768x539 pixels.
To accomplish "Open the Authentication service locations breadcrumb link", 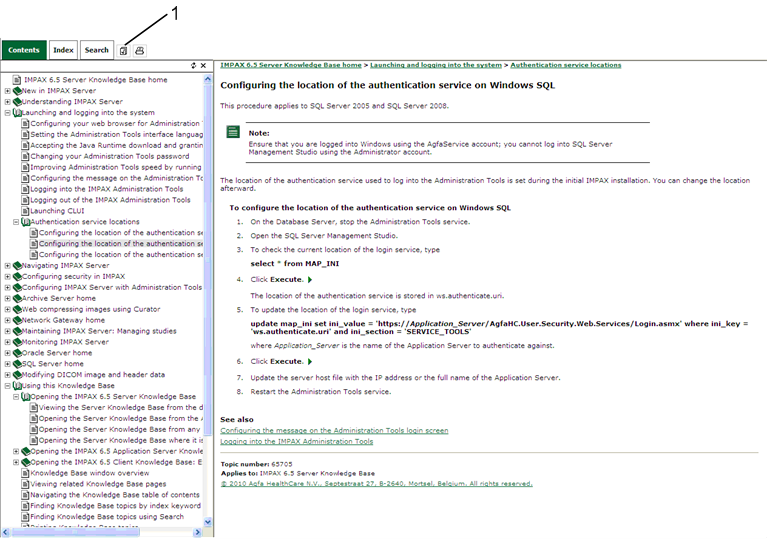I will click(x=566, y=65).
